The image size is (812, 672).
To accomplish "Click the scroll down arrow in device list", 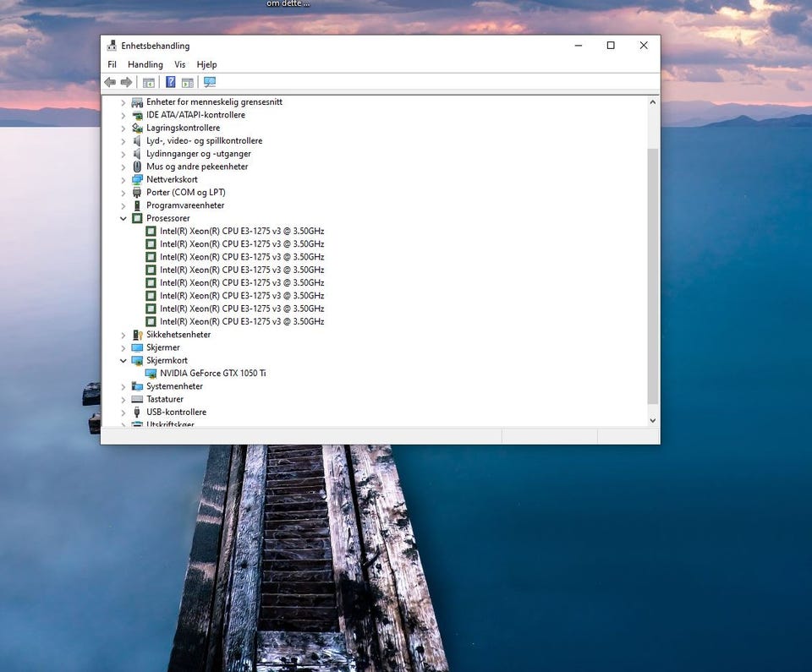I will click(653, 420).
